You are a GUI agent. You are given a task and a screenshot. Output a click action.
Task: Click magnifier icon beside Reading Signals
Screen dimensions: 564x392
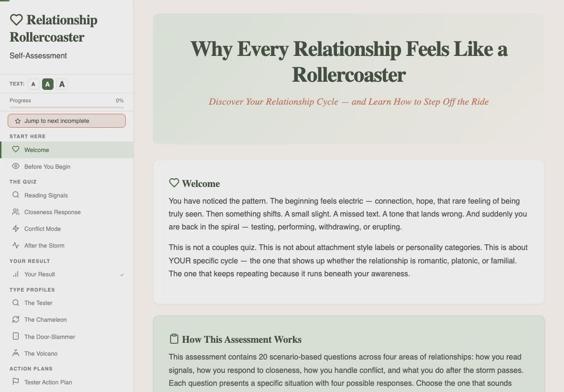click(15, 195)
